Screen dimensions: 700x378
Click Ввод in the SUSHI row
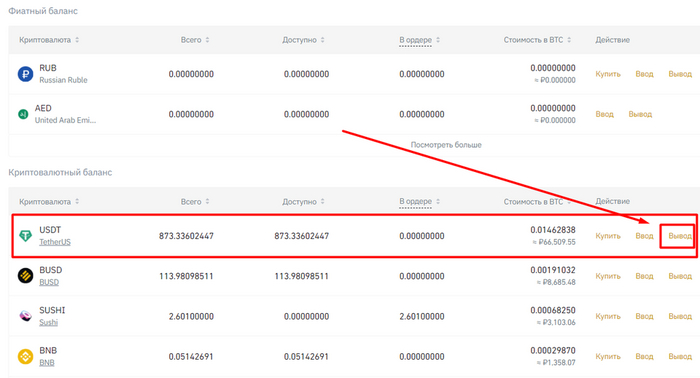(x=644, y=316)
